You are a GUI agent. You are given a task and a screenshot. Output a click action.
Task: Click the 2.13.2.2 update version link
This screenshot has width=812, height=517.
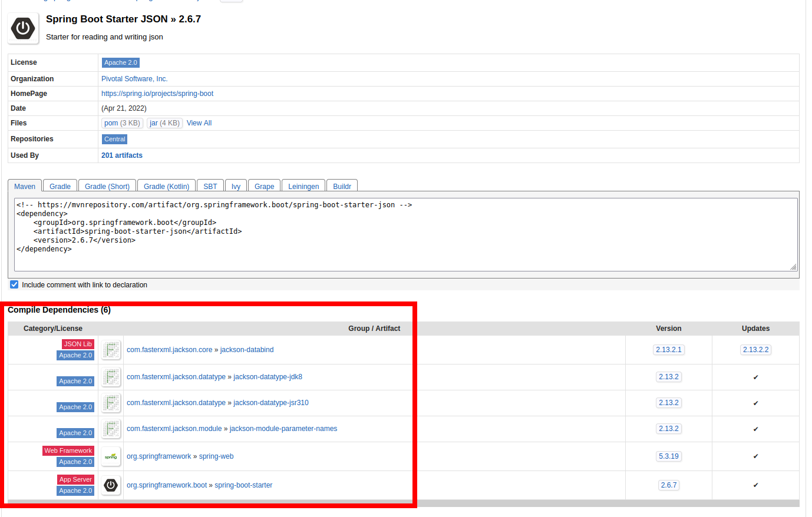tap(756, 350)
